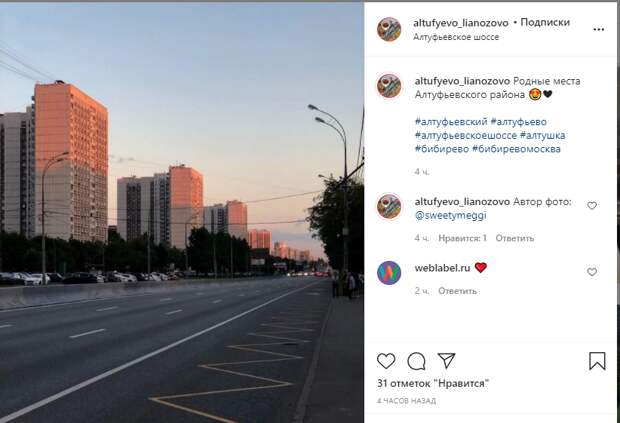Image resolution: width=620 pixels, height=423 pixels.
Task: Click avatar beside the photo credit comment
Action: click(389, 206)
